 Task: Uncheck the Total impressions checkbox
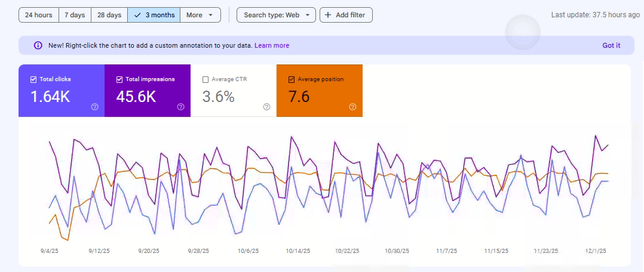119,79
